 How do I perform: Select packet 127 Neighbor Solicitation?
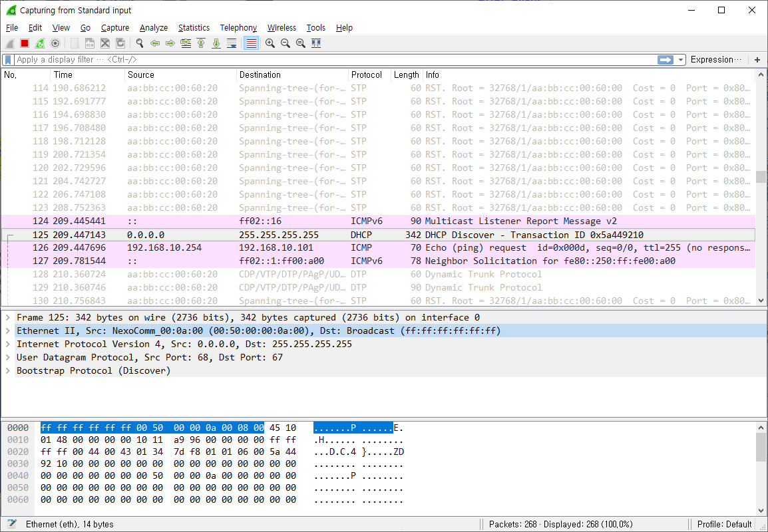pos(378,261)
